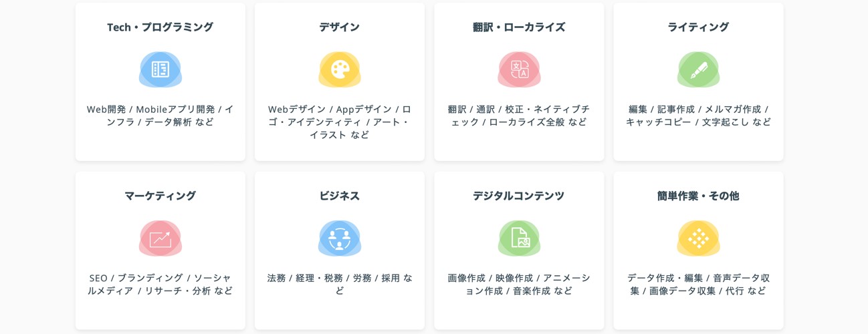The height and width of the screenshot is (334, 868).
Task: Open the Tech・プログラミング heading
Action: pyautogui.click(x=160, y=27)
